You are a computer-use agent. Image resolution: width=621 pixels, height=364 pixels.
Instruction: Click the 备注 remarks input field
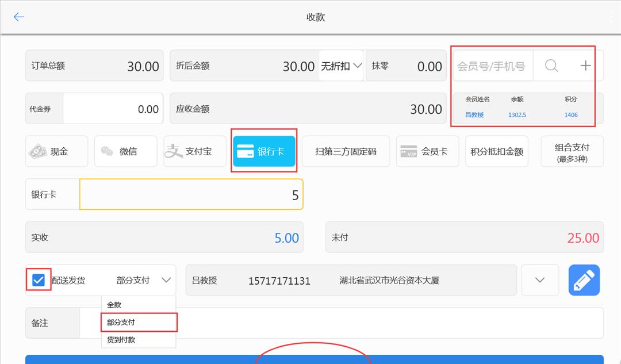tap(342, 323)
